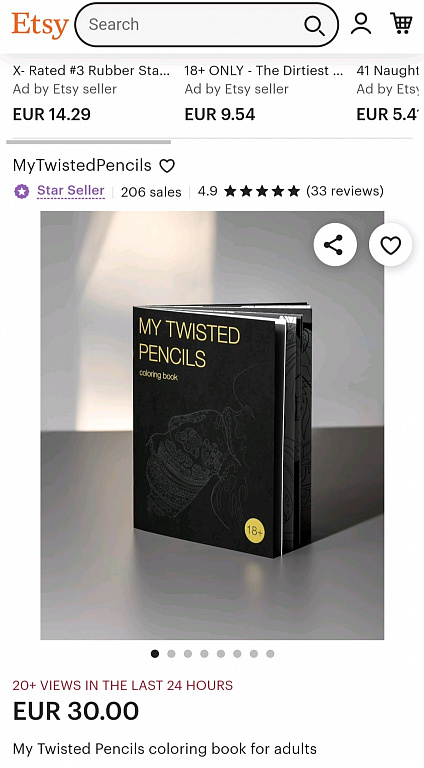424x768 pixels.
Task: View the 33 reviews link
Action: [345, 191]
